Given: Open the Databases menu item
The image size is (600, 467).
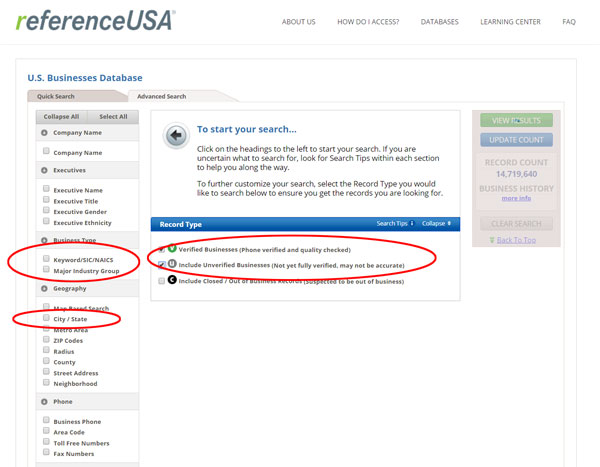Looking at the screenshot, I should [x=440, y=22].
